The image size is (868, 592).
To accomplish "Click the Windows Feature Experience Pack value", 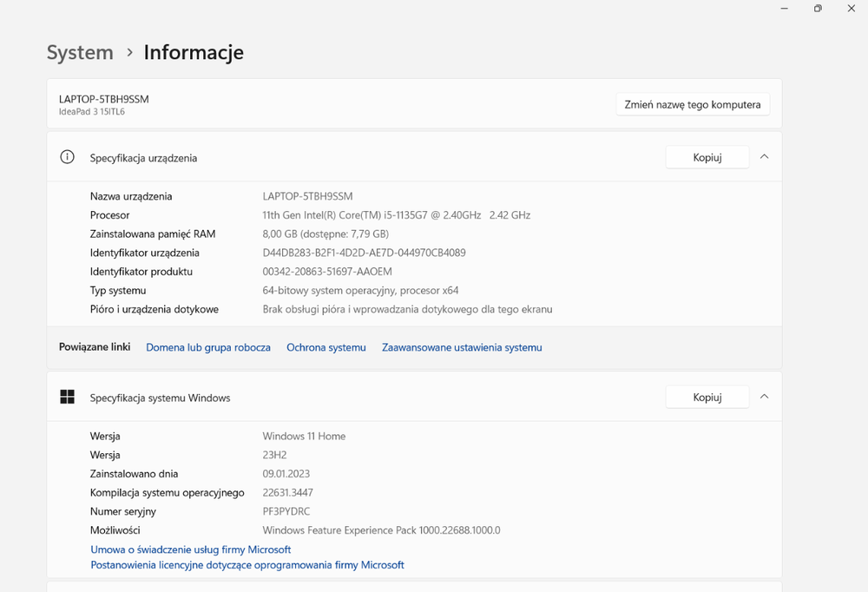I will coord(381,530).
